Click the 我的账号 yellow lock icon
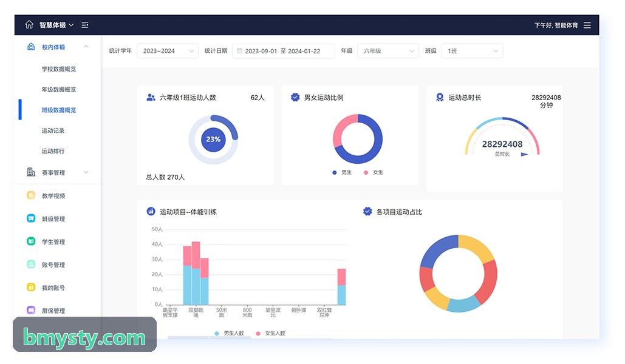 pos(31,287)
